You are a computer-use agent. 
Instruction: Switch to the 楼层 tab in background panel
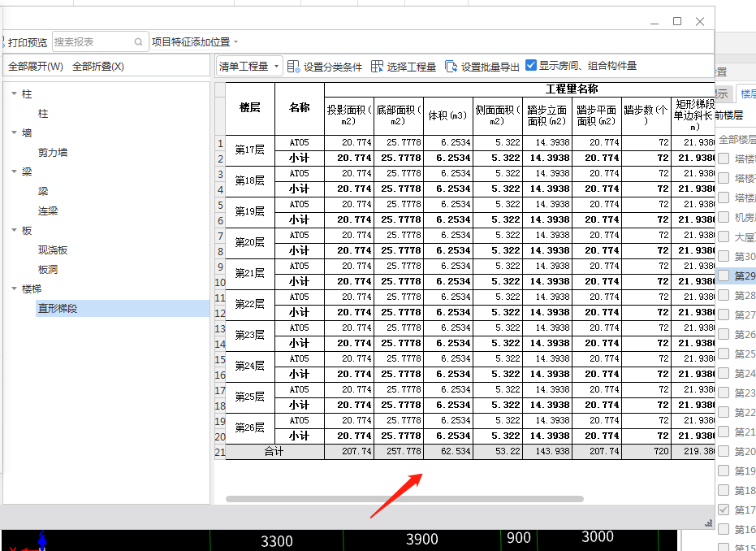(746, 93)
